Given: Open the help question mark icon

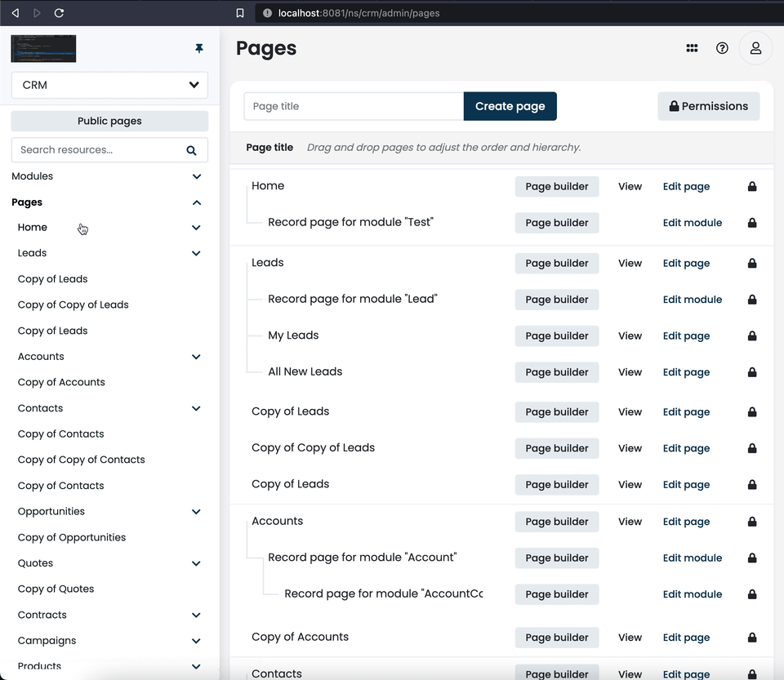Looking at the screenshot, I should point(722,48).
